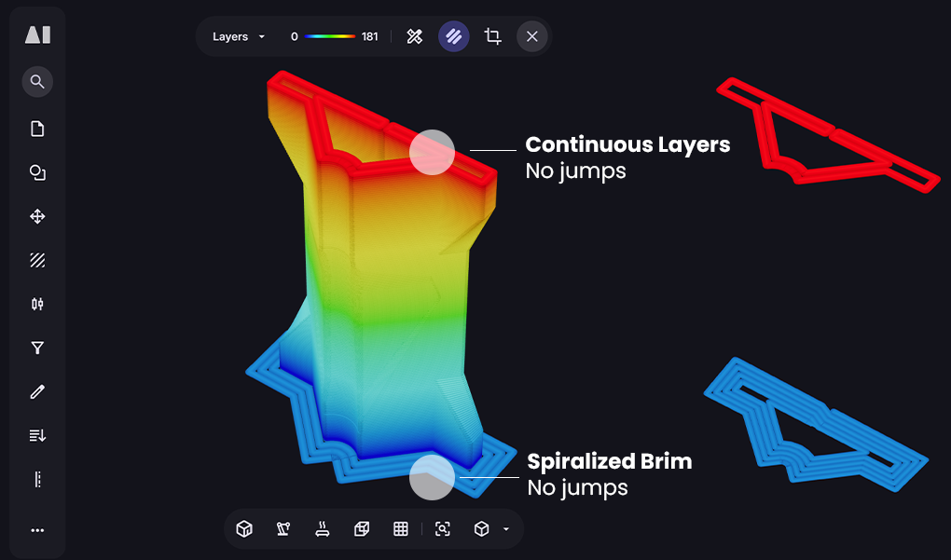Click the heated bed icon

pyautogui.click(x=323, y=529)
